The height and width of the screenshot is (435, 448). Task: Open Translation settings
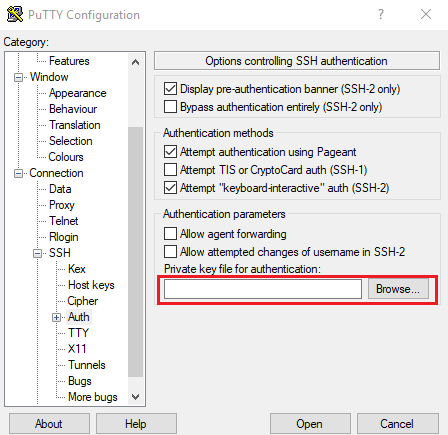[x=75, y=125]
